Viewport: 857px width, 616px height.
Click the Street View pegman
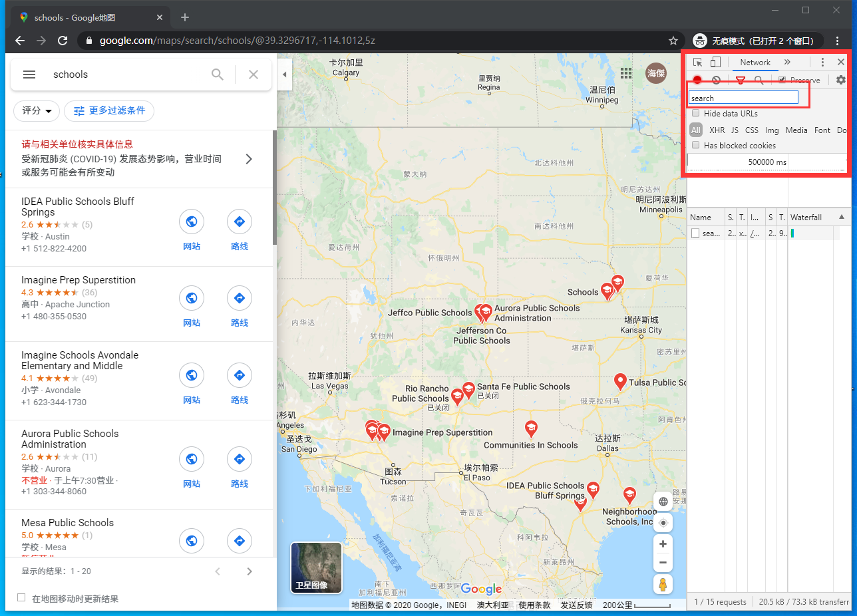click(663, 585)
